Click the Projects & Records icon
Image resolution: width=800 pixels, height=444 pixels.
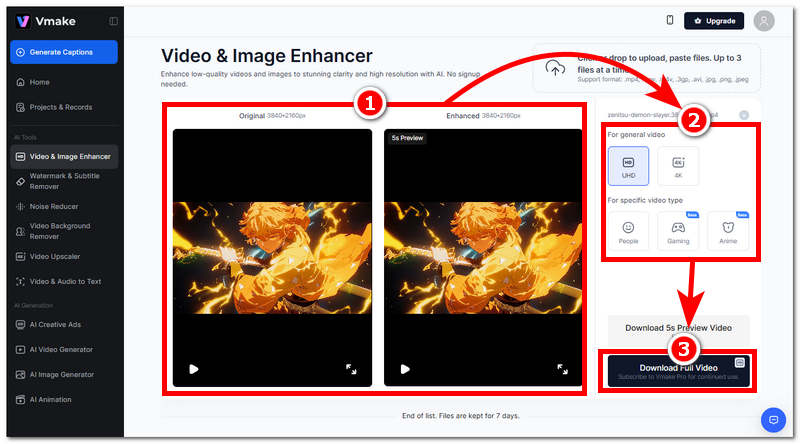[x=20, y=107]
